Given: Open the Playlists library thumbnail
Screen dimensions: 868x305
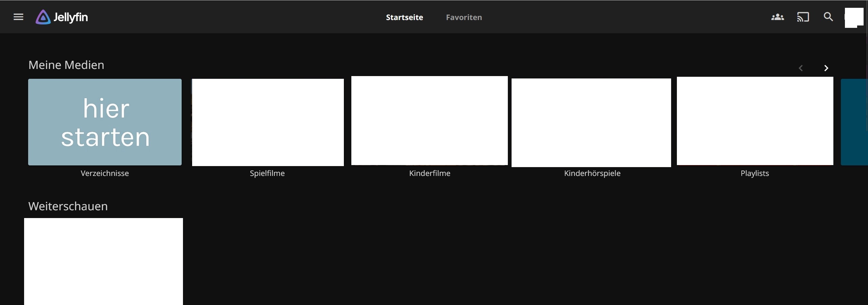Looking at the screenshot, I should pos(755,121).
